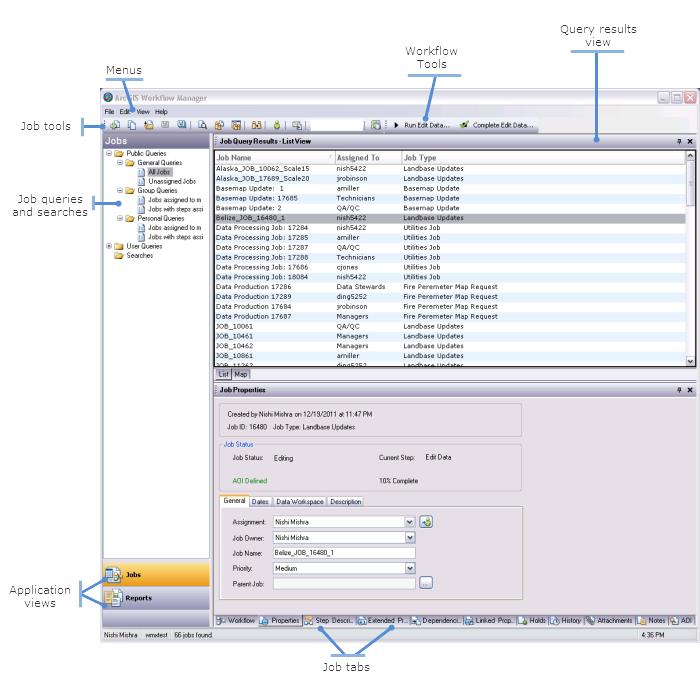The image size is (700, 700).
Task: Open the Job Owner dropdown
Action: pyautogui.click(x=410, y=538)
